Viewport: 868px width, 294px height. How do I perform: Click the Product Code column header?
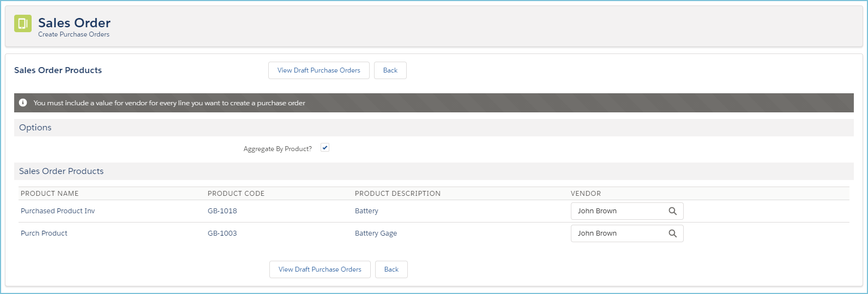tap(236, 194)
